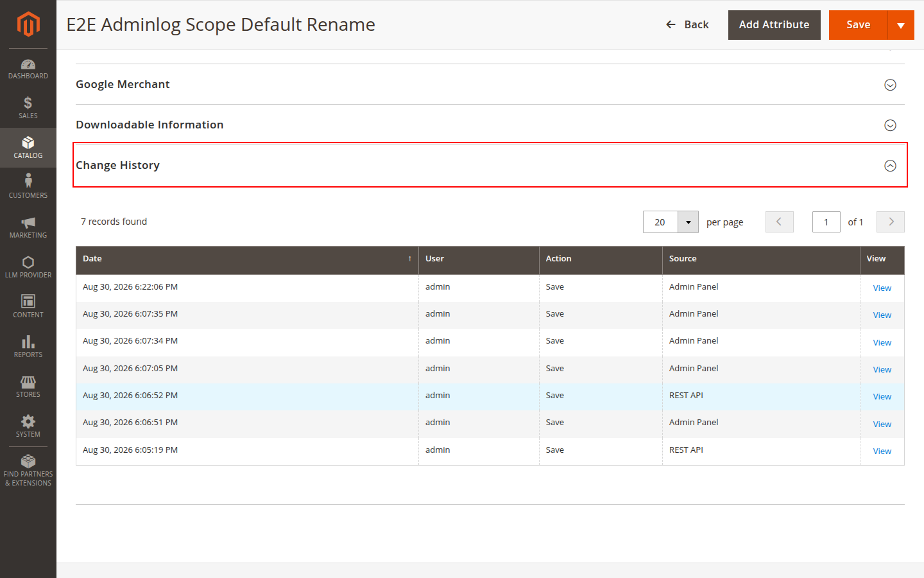Sort by the Source column header
Screen dimensions: 924x578
[761, 259]
